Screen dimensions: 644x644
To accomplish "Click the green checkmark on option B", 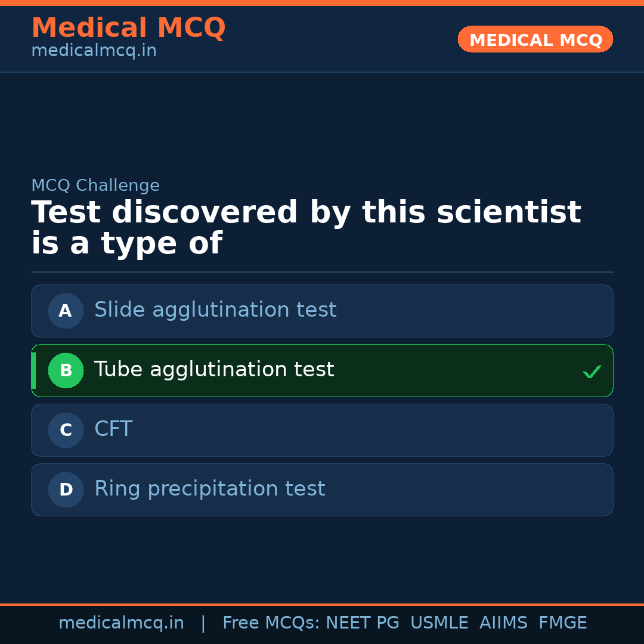I will pos(592,371).
